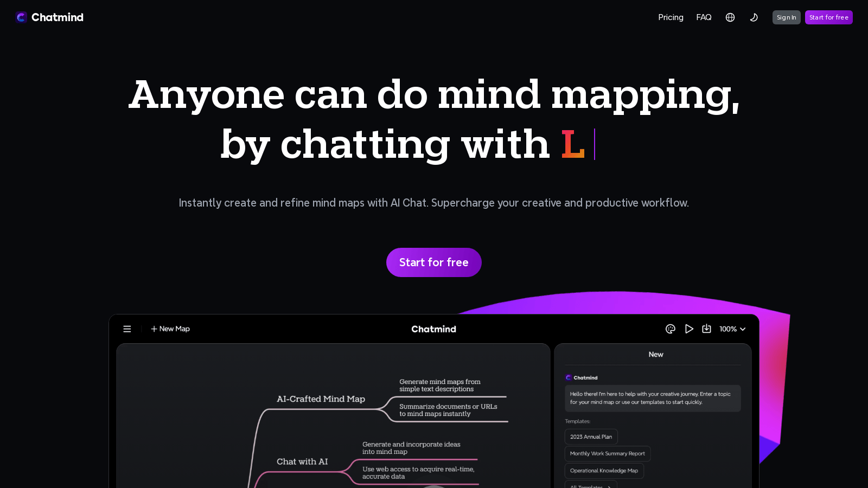
Task: Select Operational Knowledge Map template
Action: point(604,471)
